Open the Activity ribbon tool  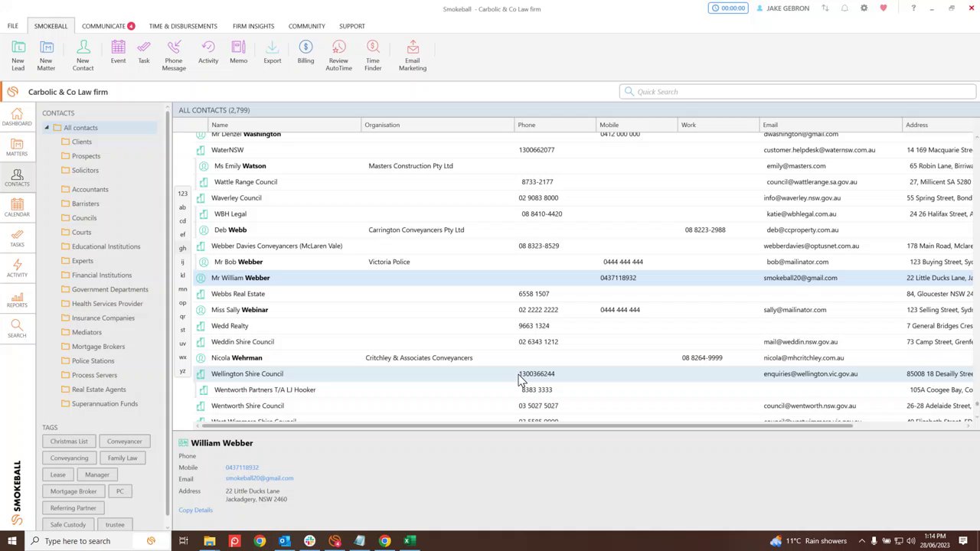pos(208,52)
